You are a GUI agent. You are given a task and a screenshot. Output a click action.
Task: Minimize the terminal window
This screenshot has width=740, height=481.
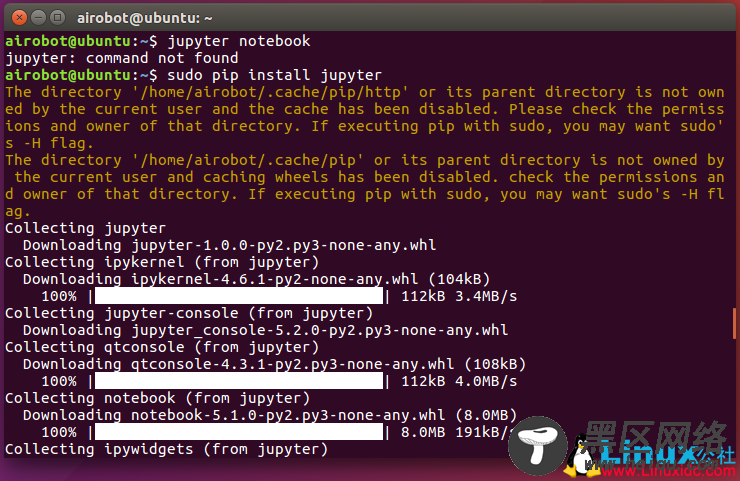(x=38, y=18)
